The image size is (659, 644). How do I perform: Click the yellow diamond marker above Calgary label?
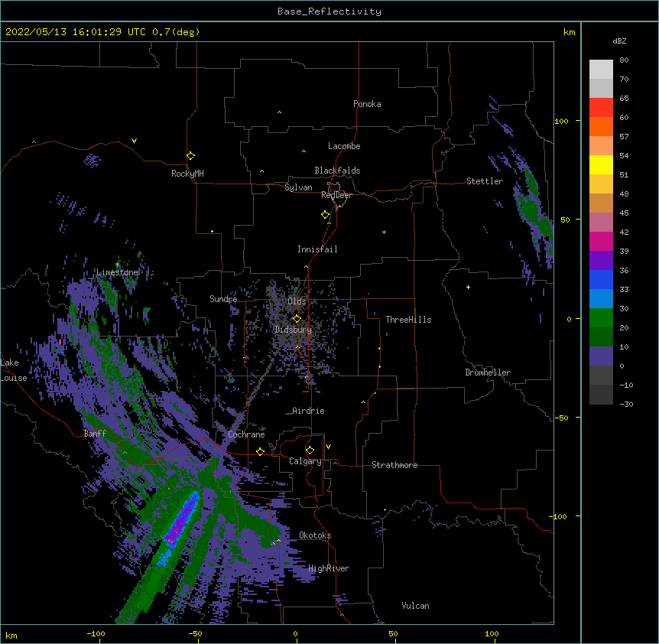(310, 450)
